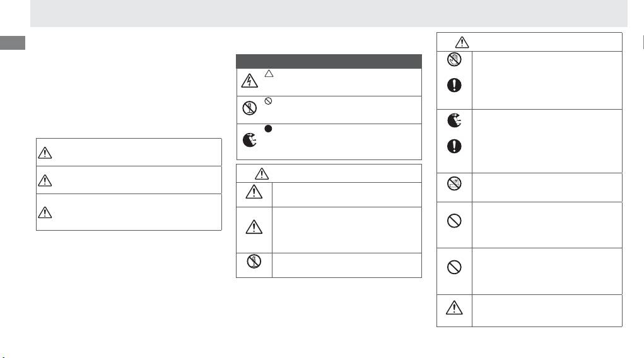Viewport: 644px width, 358px height.
Task: Click the top warning triangle in the left box
Action: (x=45, y=152)
